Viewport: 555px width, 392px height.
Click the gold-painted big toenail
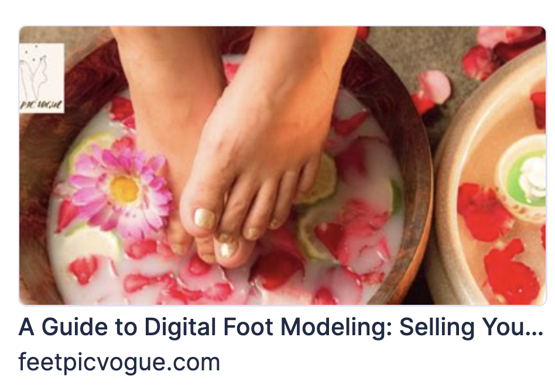pos(204,218)
